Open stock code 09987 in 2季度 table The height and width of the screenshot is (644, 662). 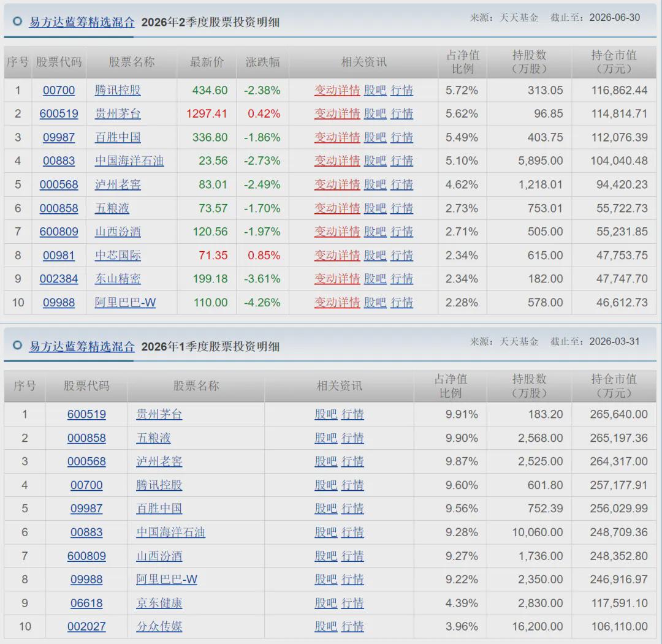[59, 138]
